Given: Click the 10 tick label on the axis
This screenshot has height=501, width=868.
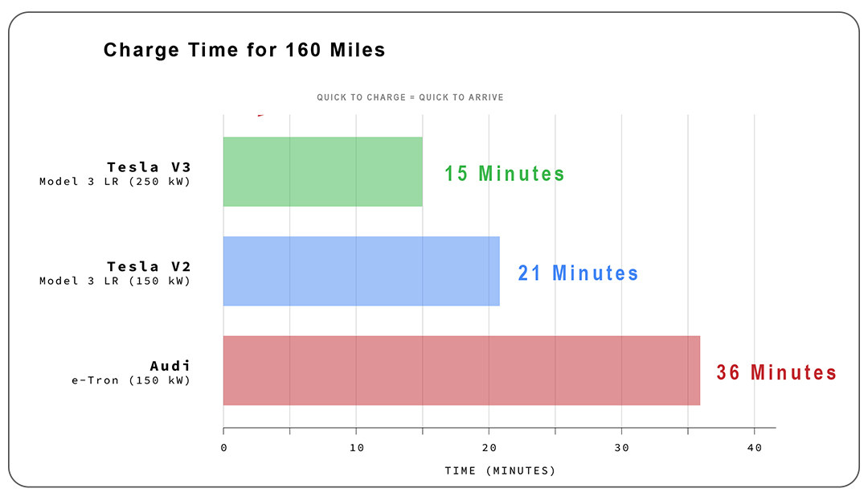Looking at the screenshot, I should [x=356, y=447].
